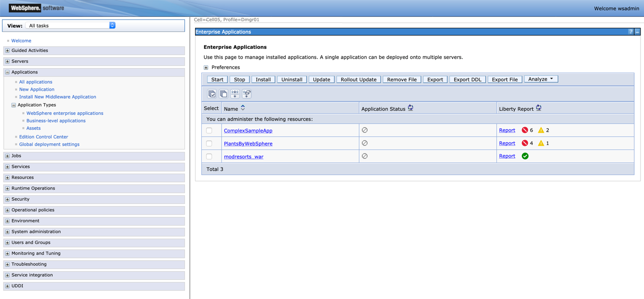Expand the Jobs node
This screenshot has height=299, width=644.
[x=7, y=156]
